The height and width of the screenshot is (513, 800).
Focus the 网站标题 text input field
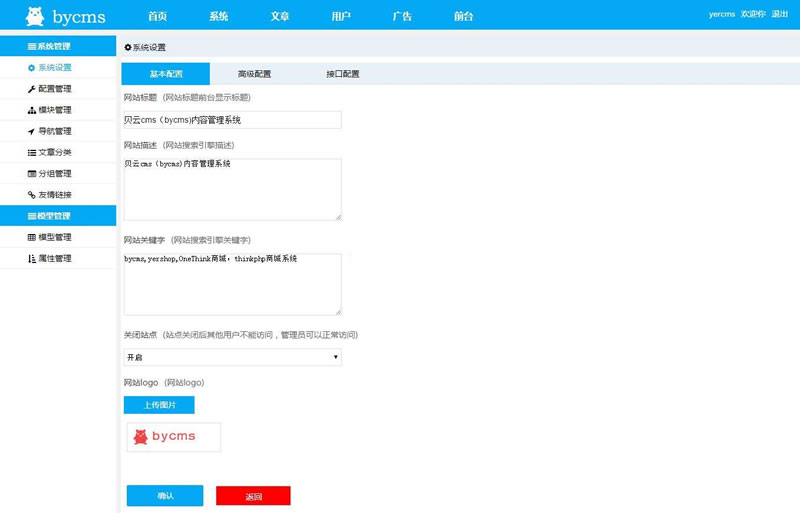coord(232,120)
